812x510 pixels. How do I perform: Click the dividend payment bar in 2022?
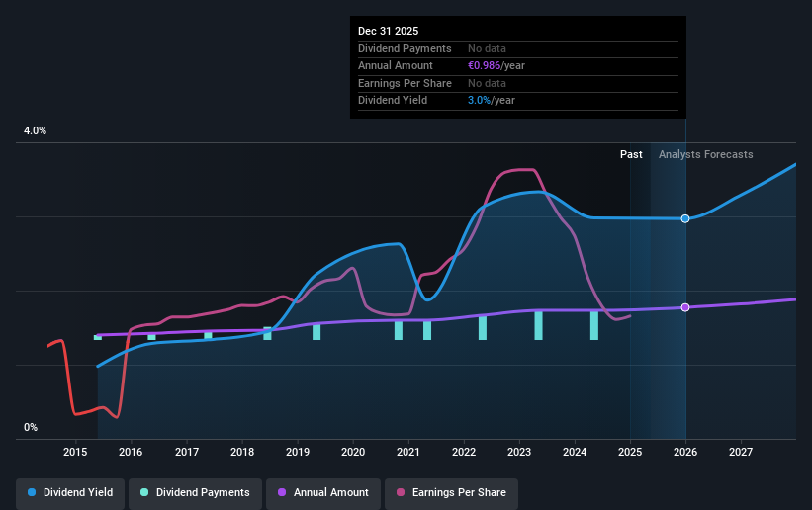(483, 328)
